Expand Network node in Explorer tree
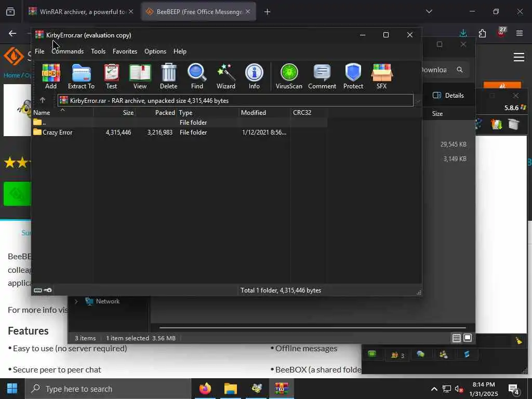Viewport: 532px width, 399px height. coord(76,301)
